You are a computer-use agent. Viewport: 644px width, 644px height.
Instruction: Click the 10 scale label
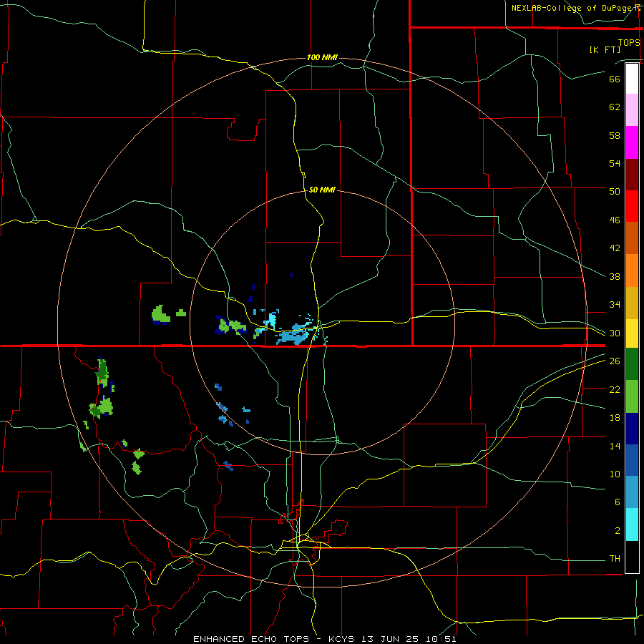[615, 474]
